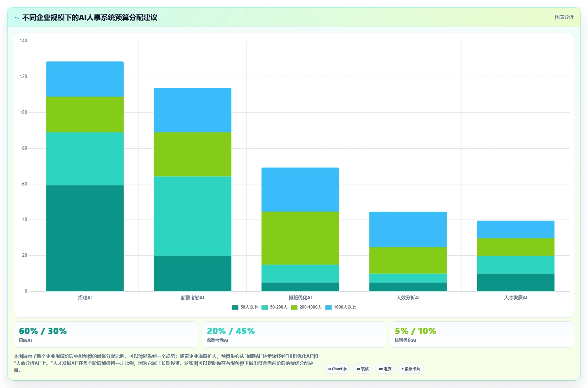Click the 50人以下 dark teal legend swatch
The image size is (588, 388).
[x=235, y=307]
